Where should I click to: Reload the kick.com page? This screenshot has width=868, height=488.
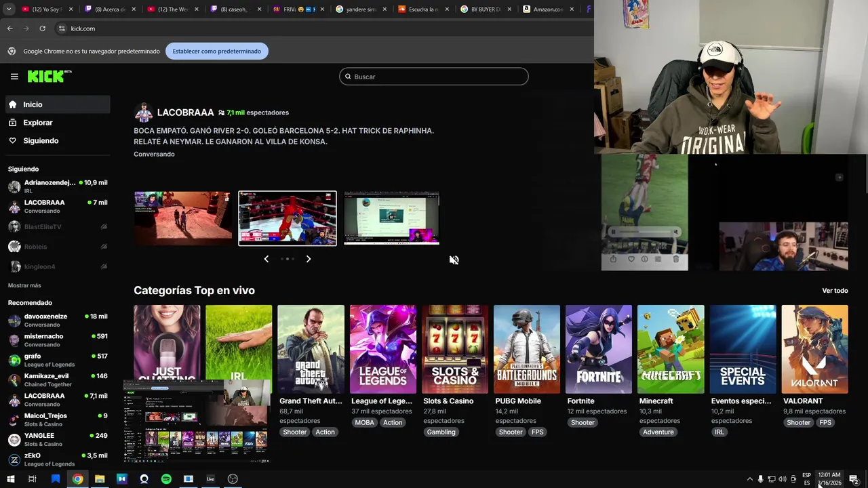[x=42, y=28]
